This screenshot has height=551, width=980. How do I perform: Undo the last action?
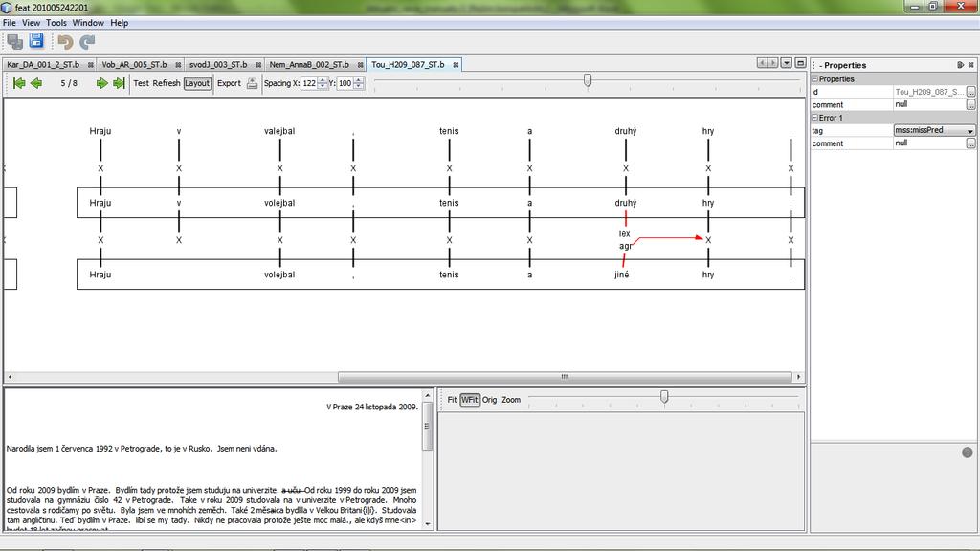click(x=65, y=42)
